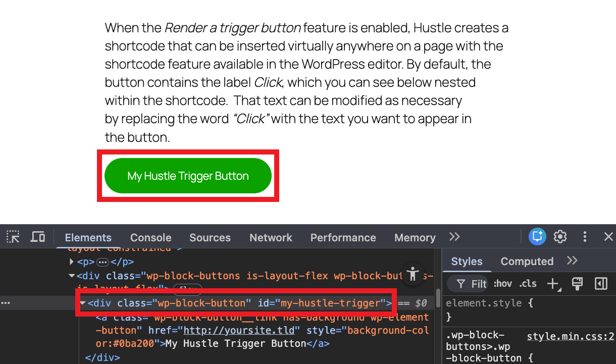Toggle the .cls class editor button
The width and height of the screenshot is (616, 364).
pos(528,284)
